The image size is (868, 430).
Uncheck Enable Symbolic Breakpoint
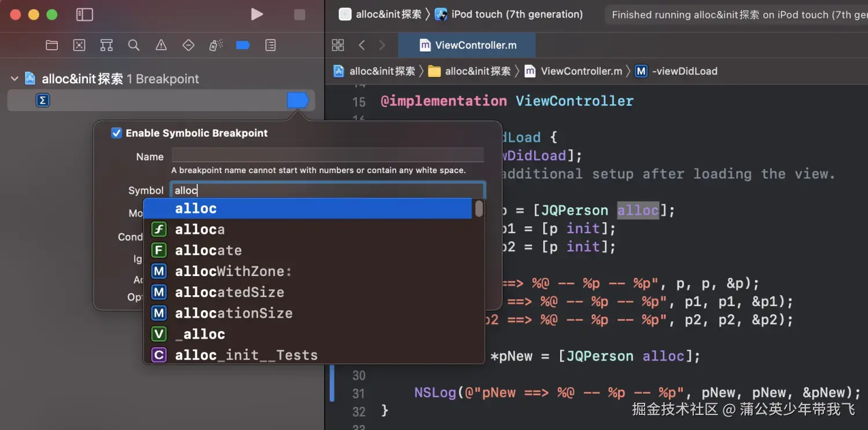116,133
